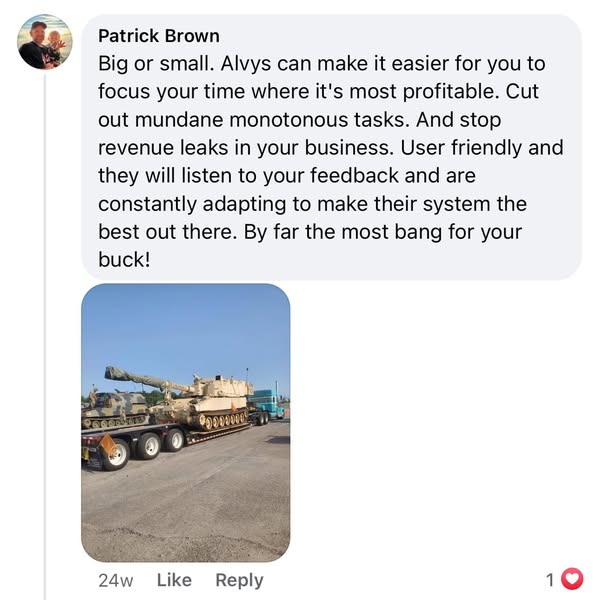Click the orange flag on the trailer
The image size is (600, 600).
[x=108, y=444]
